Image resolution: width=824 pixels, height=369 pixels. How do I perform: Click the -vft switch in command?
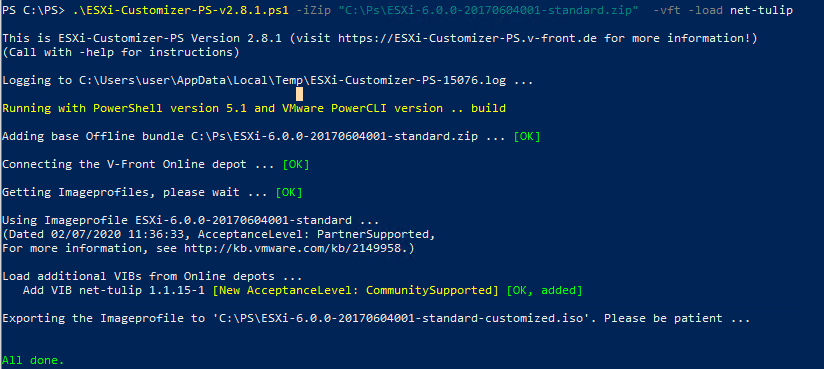667,10
